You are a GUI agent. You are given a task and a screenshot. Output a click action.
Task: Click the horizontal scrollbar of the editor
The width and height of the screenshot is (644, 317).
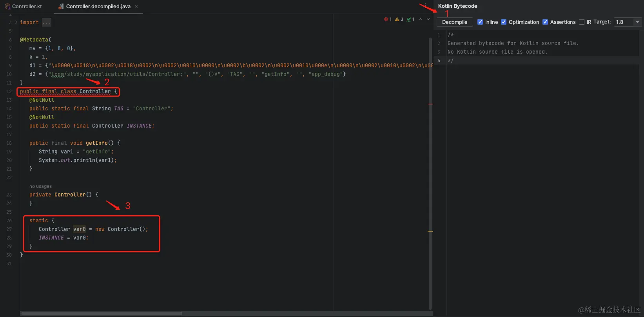102,313
